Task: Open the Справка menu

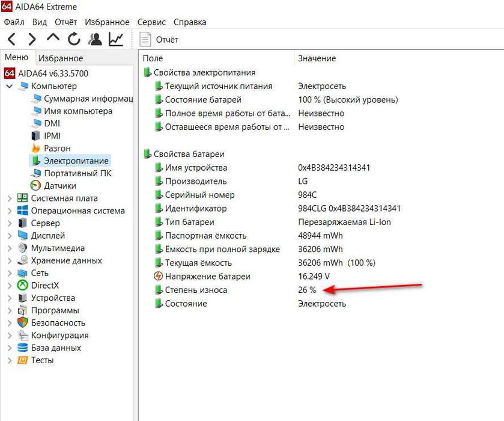Action: (x=190, y=22)
